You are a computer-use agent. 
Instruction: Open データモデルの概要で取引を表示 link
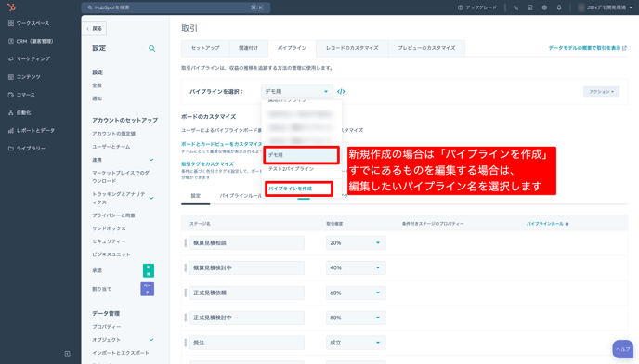(587, 48)
